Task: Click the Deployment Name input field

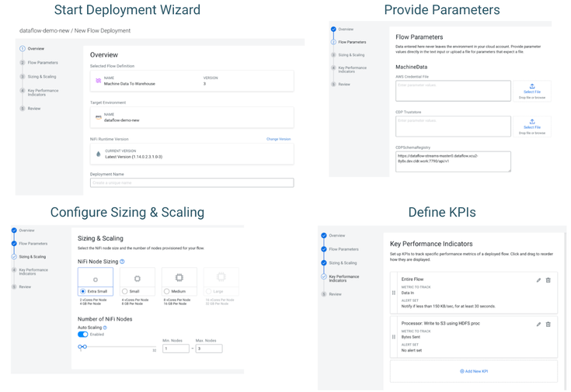Action: 192,182
